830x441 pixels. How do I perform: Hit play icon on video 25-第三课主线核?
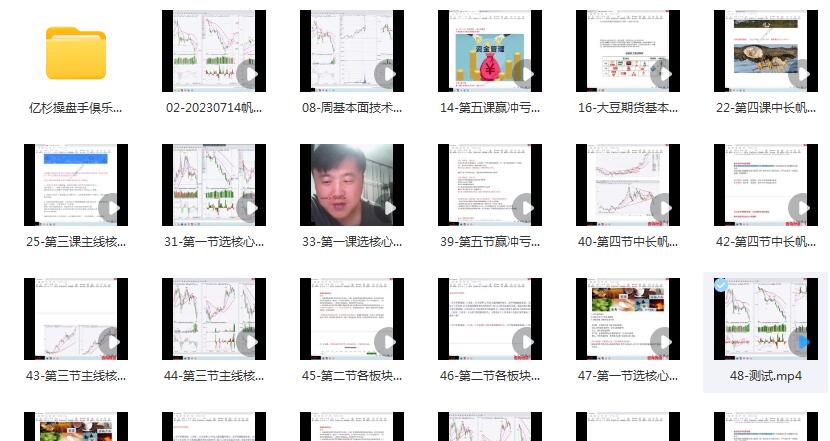point(110,208)
